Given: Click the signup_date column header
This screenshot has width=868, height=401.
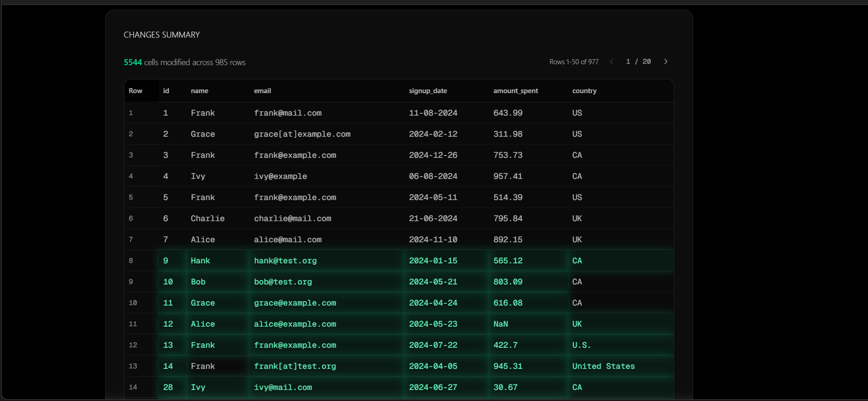Looking at the screenshot, I should [428, 91].
